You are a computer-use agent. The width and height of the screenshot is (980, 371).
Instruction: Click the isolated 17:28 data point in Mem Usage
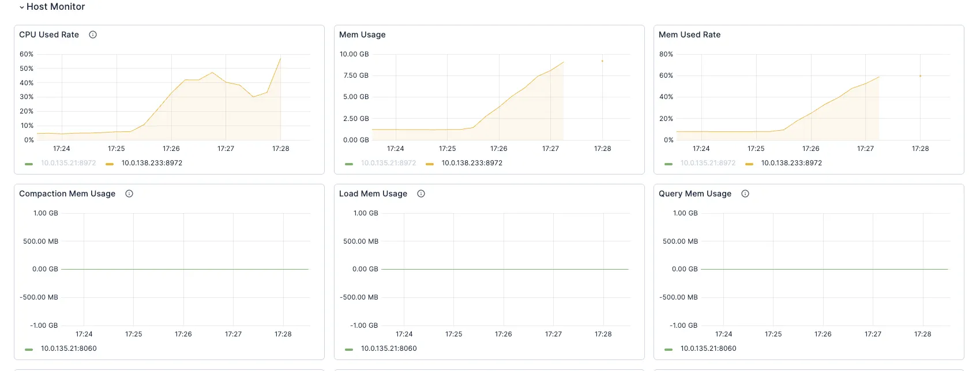coord(602,61)
